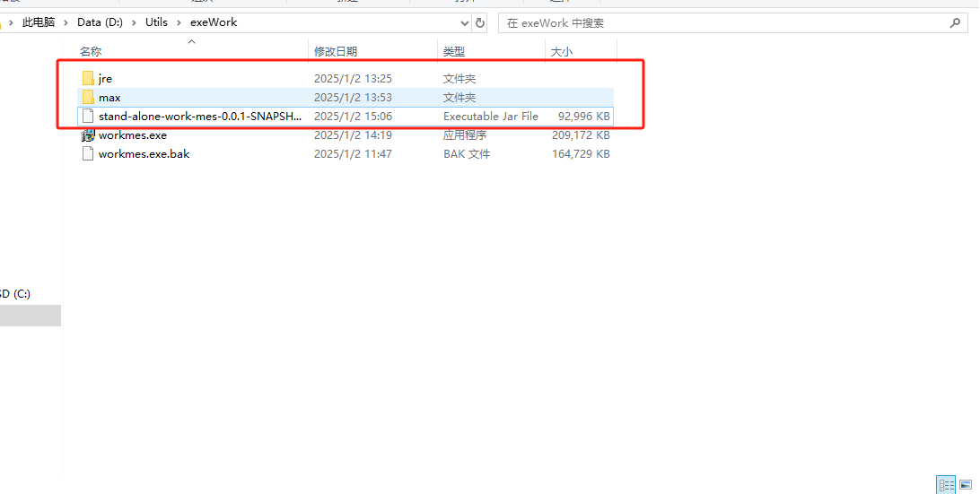Switch to large thumbnails view
Image resolution: width=980 pixels, height=494 pixels.
coord(966,485)
